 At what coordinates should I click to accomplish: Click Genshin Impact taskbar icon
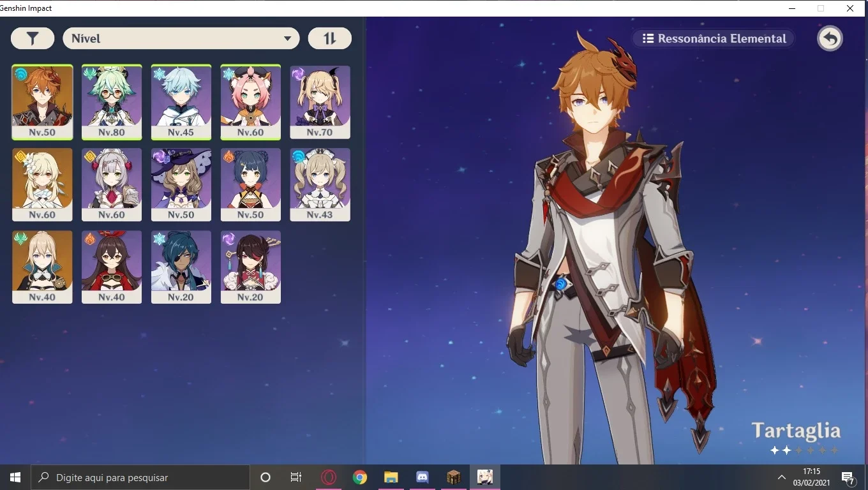(485, 477)
